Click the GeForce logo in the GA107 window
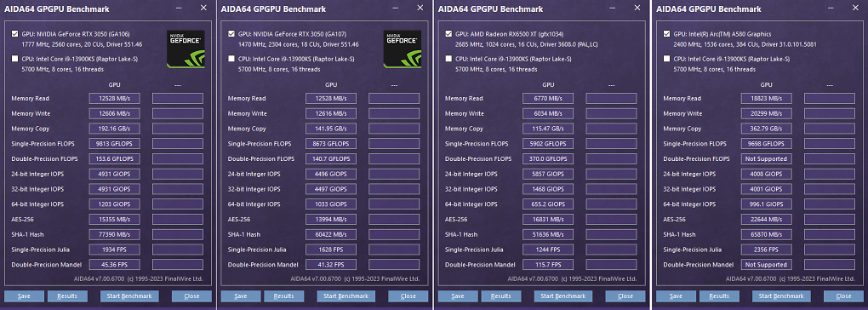 point(402,49)
